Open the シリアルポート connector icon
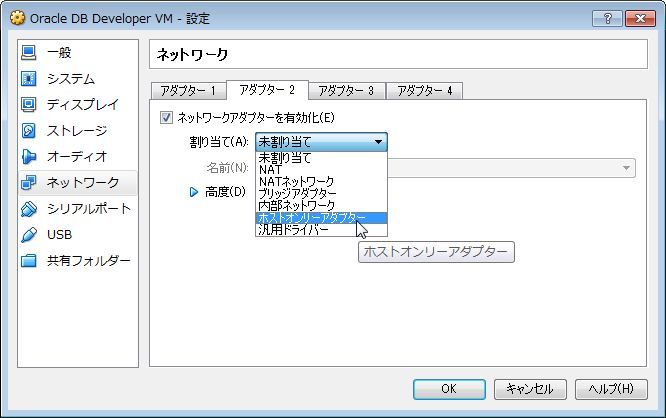The height and width of the screenshot is (418, 666). point(28,209)
